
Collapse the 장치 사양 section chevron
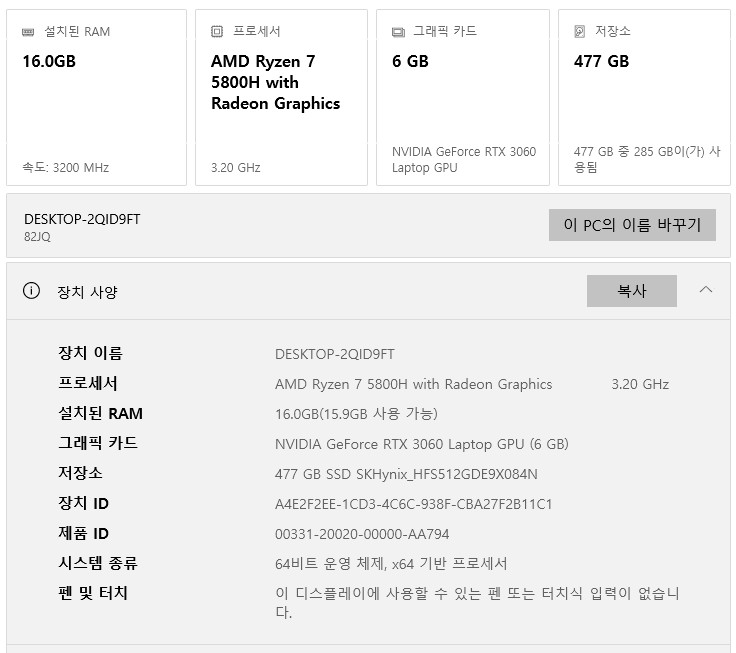(x=706, y=290)
